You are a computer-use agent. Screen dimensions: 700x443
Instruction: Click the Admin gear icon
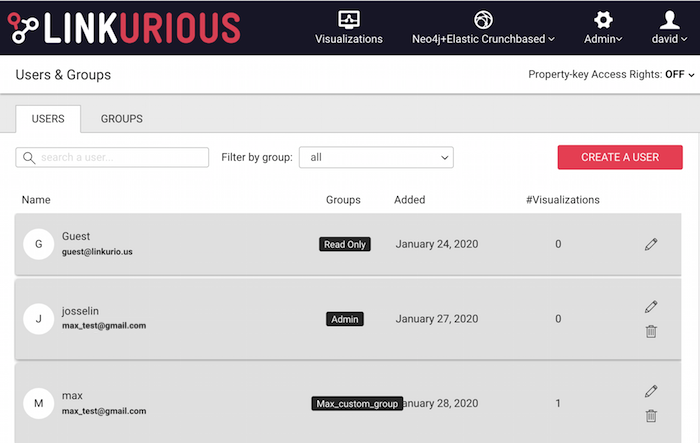point(603,20)
